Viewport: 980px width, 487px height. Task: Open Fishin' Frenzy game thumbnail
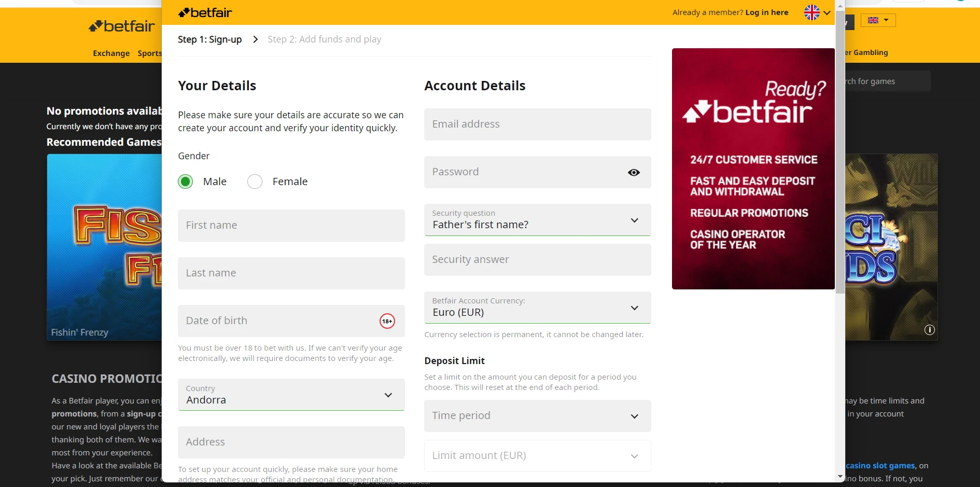[x=104, y=247]
